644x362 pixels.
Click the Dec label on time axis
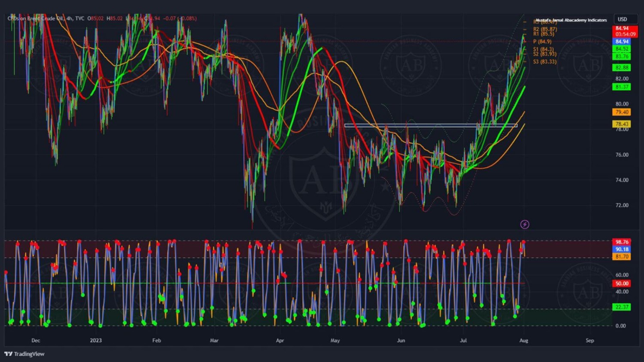[36, 341]
